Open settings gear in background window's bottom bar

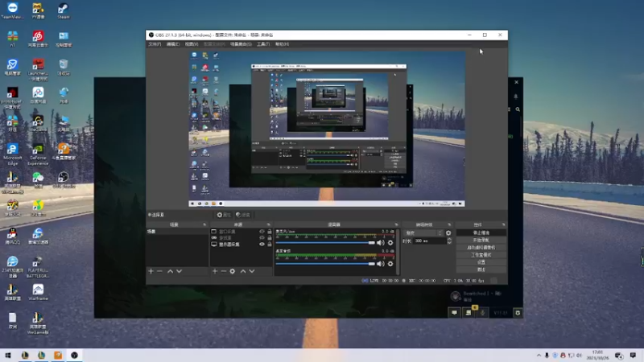518,313
